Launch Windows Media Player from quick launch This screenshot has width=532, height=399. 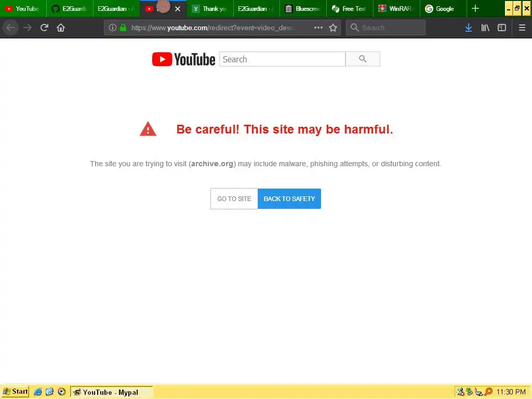click(x=61, y=392)
